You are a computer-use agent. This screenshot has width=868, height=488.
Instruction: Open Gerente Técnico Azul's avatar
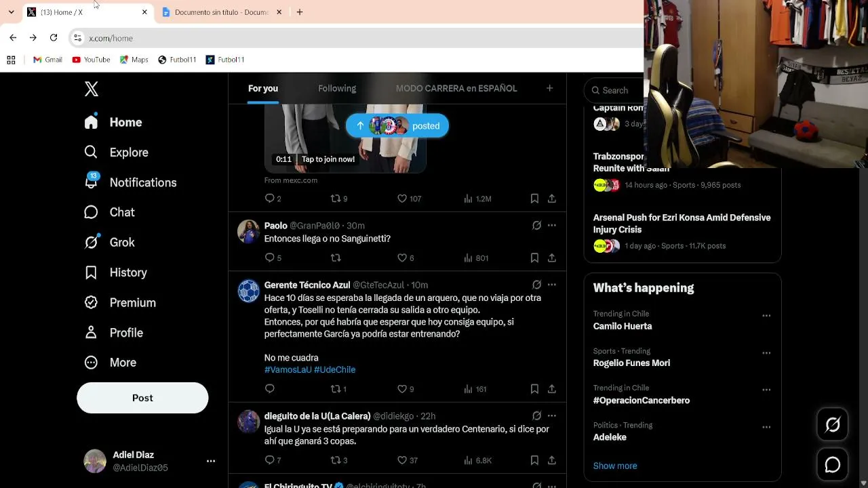[248, 291]
